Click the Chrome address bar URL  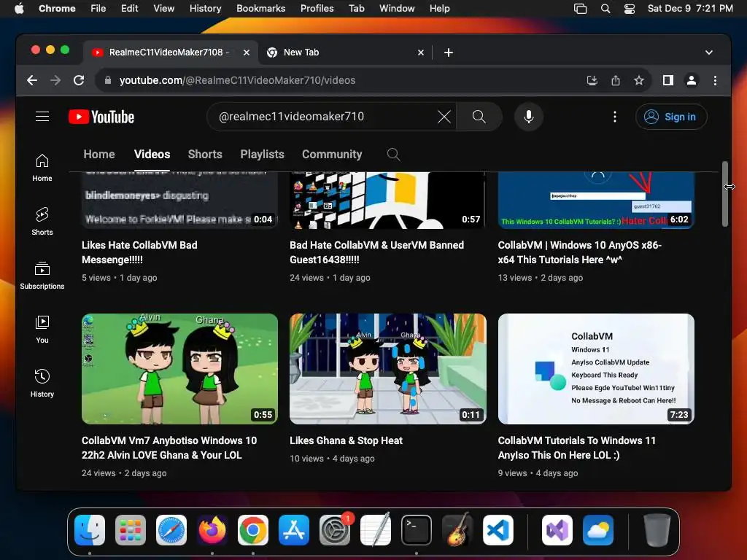[x=237, y=80]
